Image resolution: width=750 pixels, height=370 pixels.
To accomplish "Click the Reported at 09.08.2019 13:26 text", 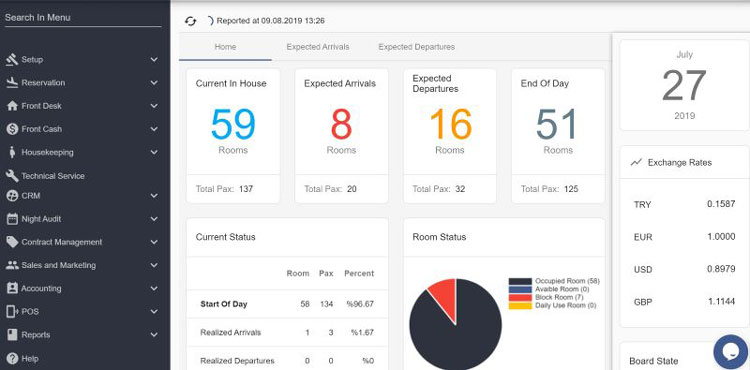I will [271, 21].
